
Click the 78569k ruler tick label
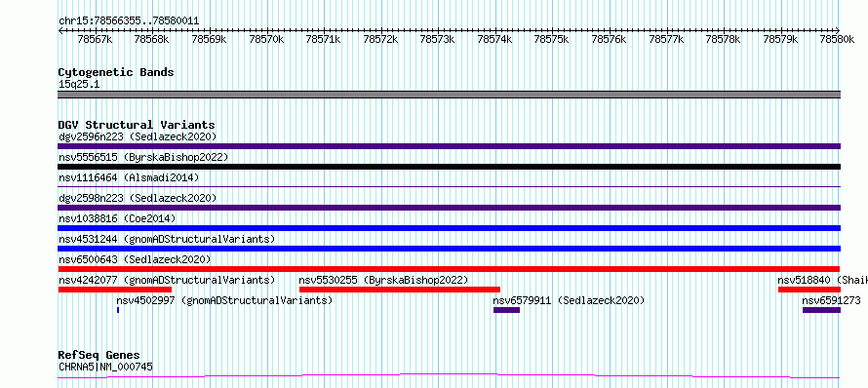point(210,39)
